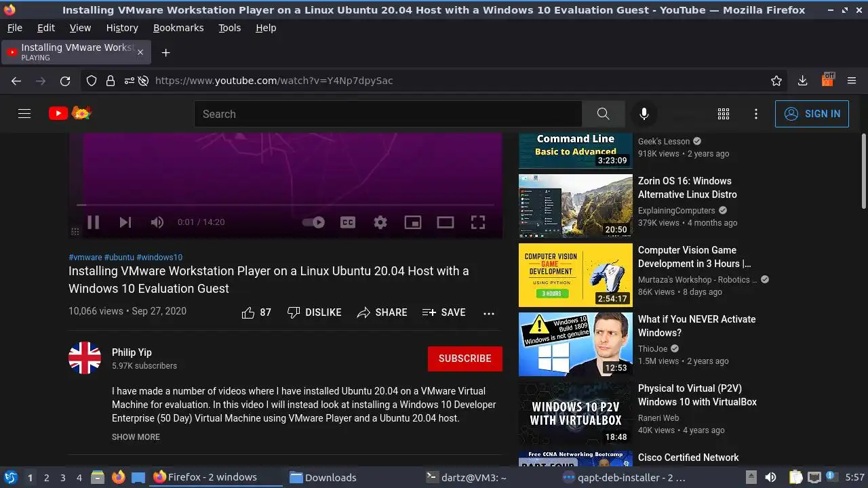Like the video thumbs up

(x=256, y=312)
